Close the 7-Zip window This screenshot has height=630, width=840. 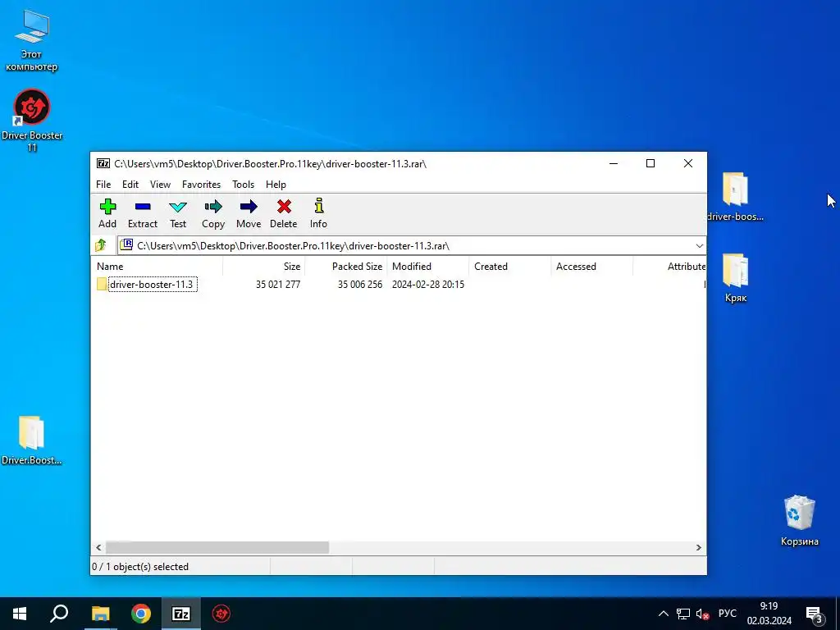tap(688, 163)
